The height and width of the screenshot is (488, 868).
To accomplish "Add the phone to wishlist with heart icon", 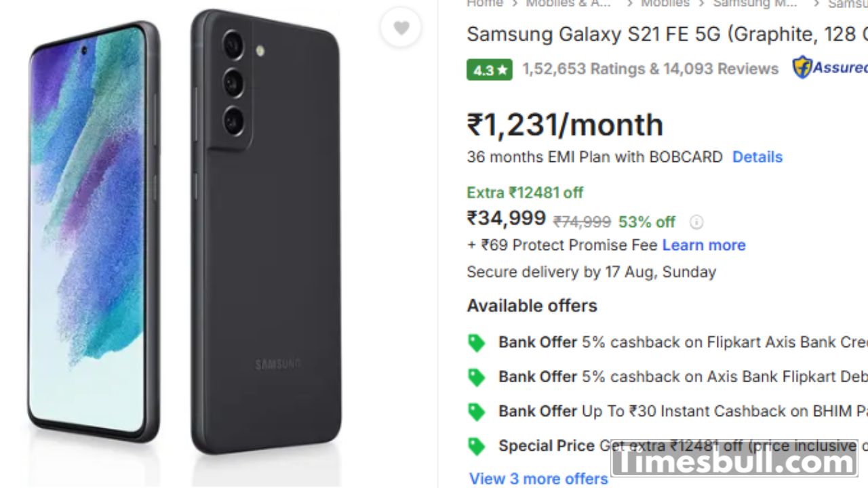I will click(x=401, y=28).
